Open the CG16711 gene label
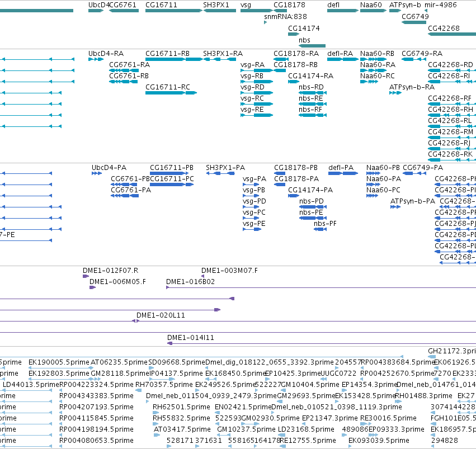This screenshot has height=449, width=476. tap(161, 5)
